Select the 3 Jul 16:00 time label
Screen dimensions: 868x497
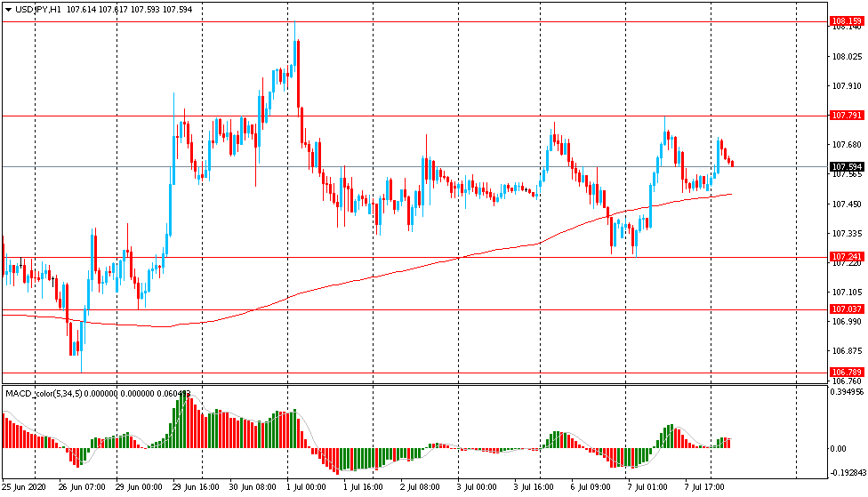click(x=534, y=487)
